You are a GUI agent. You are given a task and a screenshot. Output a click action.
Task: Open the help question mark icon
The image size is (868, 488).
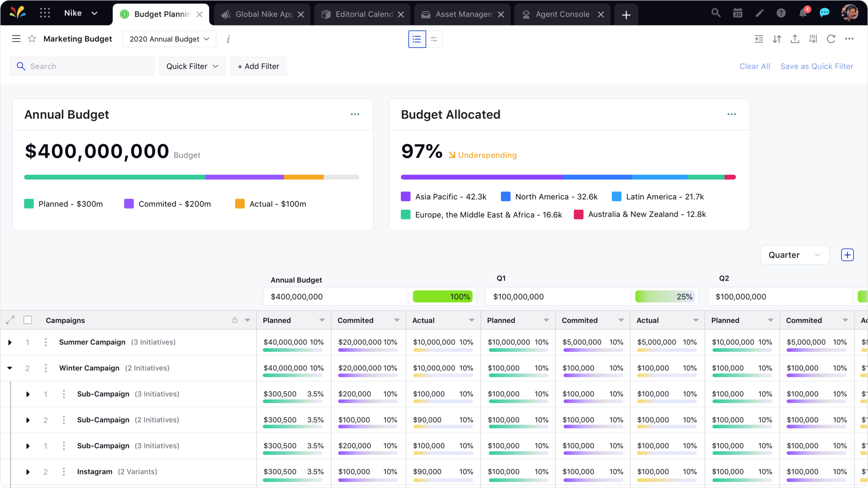point(781,13)
